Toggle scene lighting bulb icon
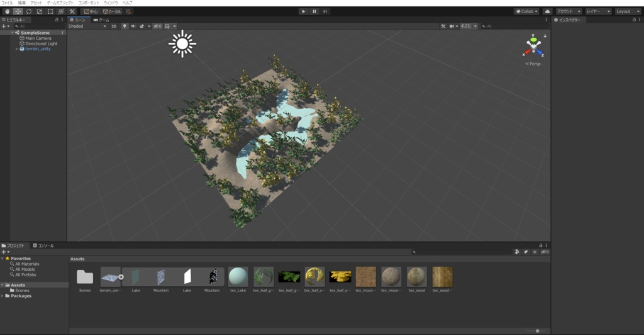The height and width of the screenshot is (335, 644). 125,26
